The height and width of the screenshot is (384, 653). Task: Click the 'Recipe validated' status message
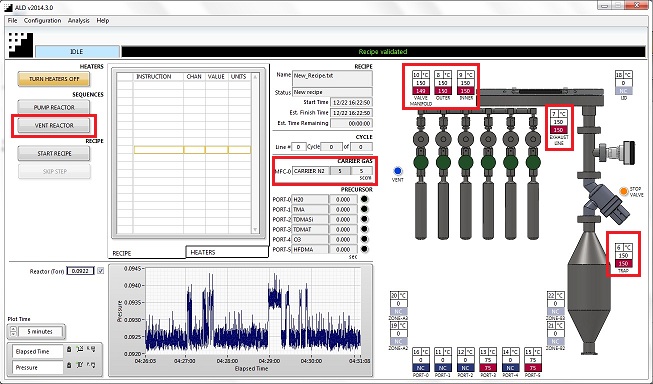(x=383, y=52)
